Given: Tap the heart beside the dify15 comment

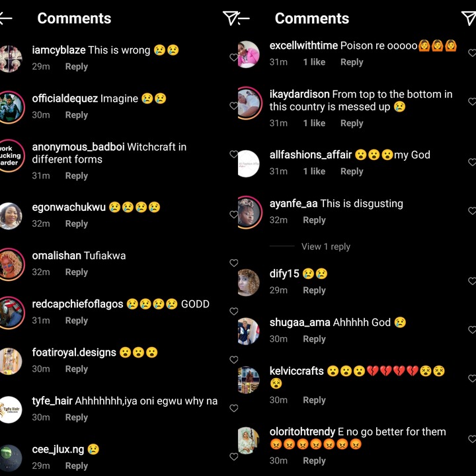Looking at the screenshot, I should click(x=472, y=281).
